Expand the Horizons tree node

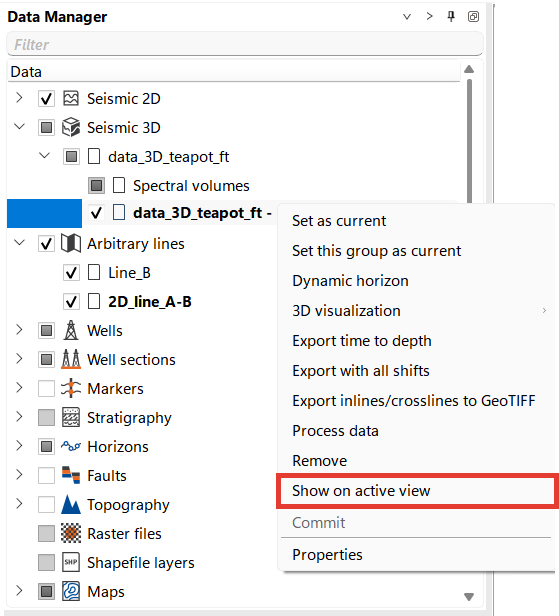tap(19, 446)
